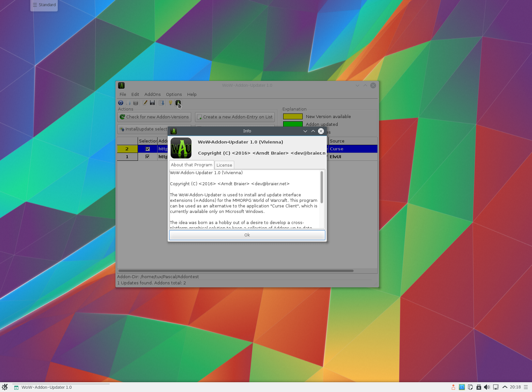
Task: Click the list with down-arrow toolbar icon
Action: (161, 103)
